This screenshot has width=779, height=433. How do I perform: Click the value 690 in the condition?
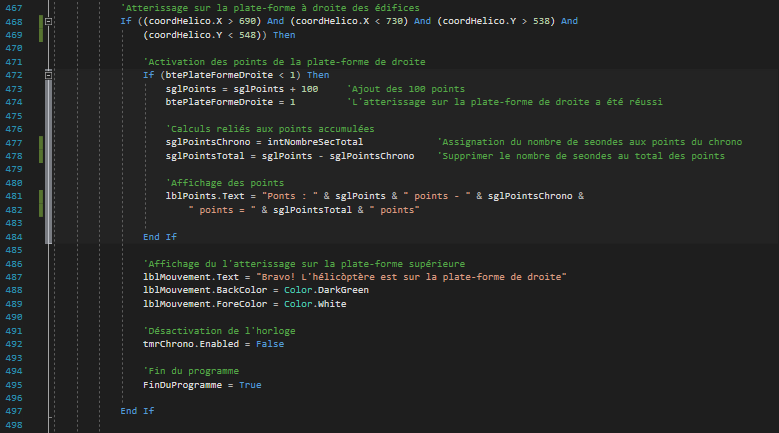coord(247,21)
